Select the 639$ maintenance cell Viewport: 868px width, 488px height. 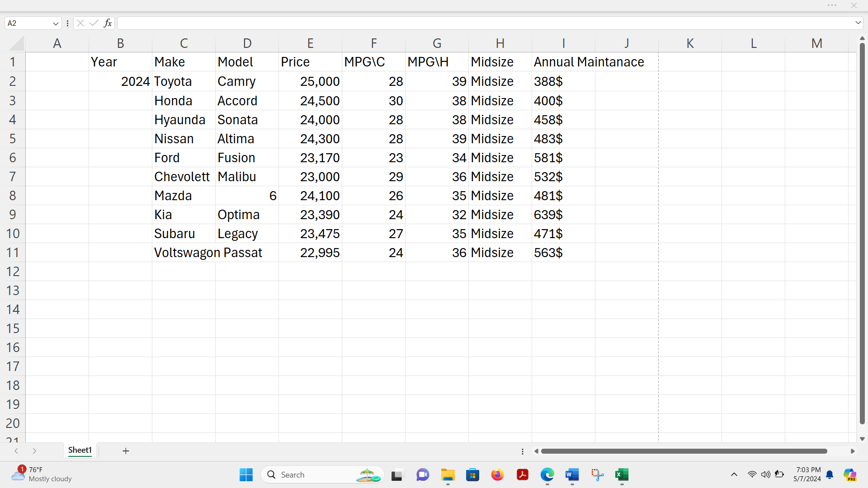pyautogui.click(x=563, y=215)
